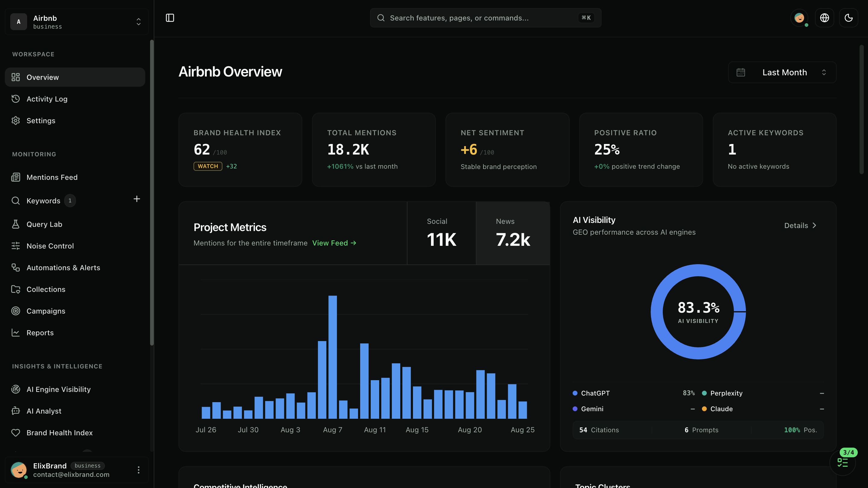The width and height of the screenshot is (868, 488).
Task: Open Mentions Feed menu item
Action: [x=75, y=177]
